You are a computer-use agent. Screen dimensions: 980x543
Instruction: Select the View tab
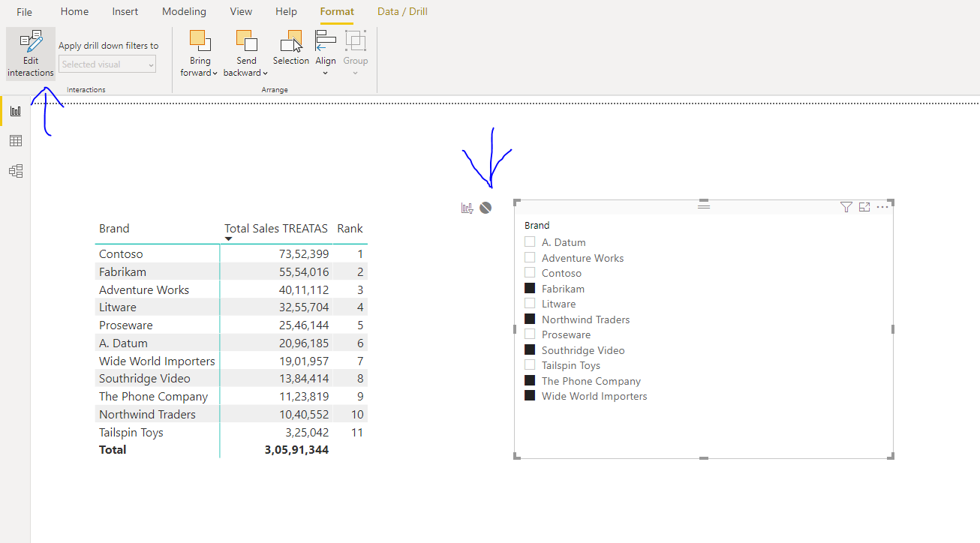pyautogui.click(x=241, y=12)
